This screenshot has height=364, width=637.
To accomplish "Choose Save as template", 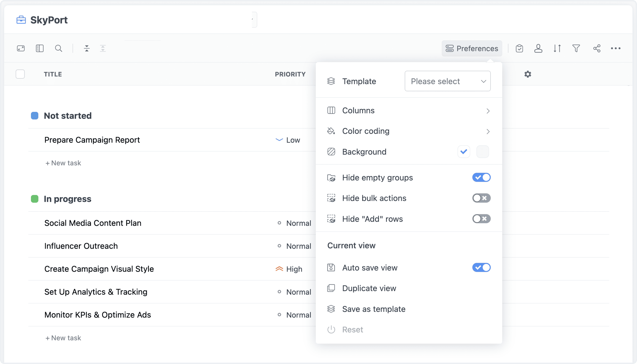I will pyautogui.click(x=374, y=309).
